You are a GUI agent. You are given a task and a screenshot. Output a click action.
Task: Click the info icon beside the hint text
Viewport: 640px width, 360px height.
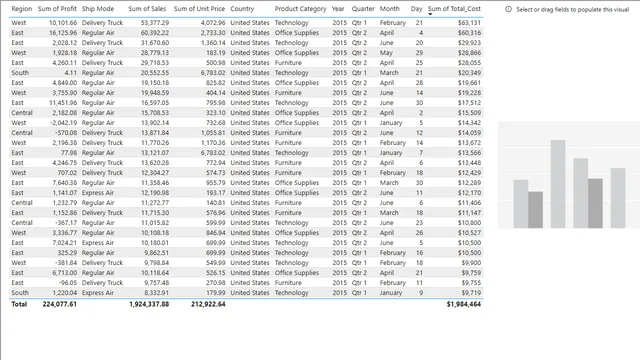(508, 9)
